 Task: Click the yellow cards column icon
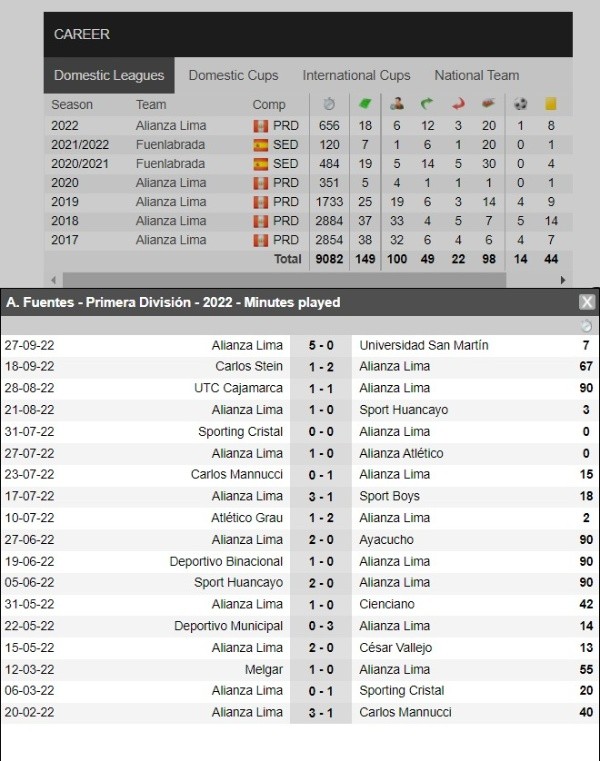coord(549,104)
